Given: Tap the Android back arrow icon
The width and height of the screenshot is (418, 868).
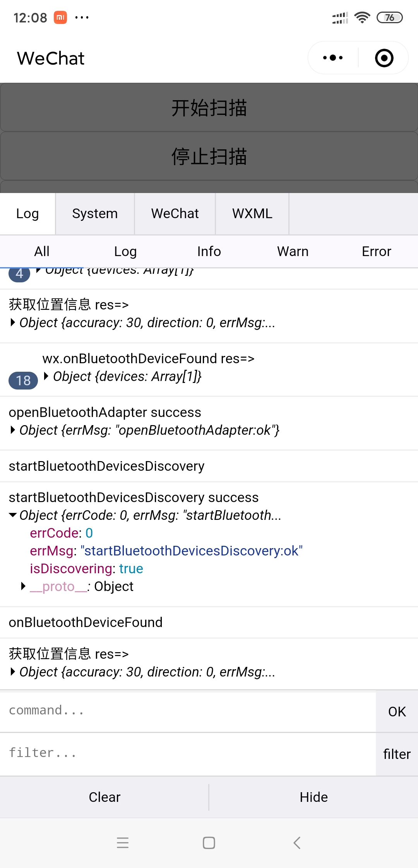Looking at the screenshot, I should [297, 842].
